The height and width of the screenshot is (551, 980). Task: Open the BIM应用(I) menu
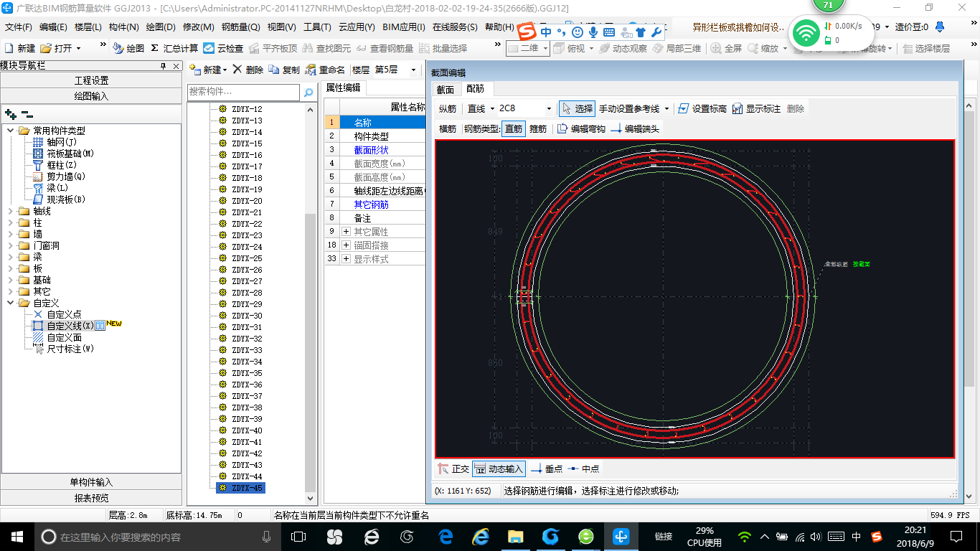(404, 27)
